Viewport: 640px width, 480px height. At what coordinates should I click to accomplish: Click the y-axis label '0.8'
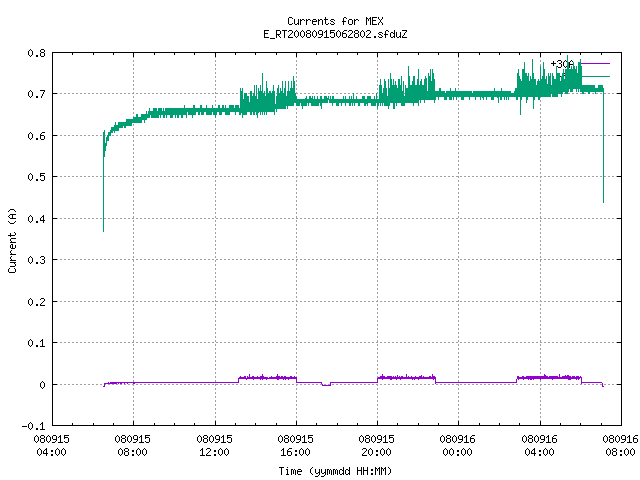pos(36,53)
